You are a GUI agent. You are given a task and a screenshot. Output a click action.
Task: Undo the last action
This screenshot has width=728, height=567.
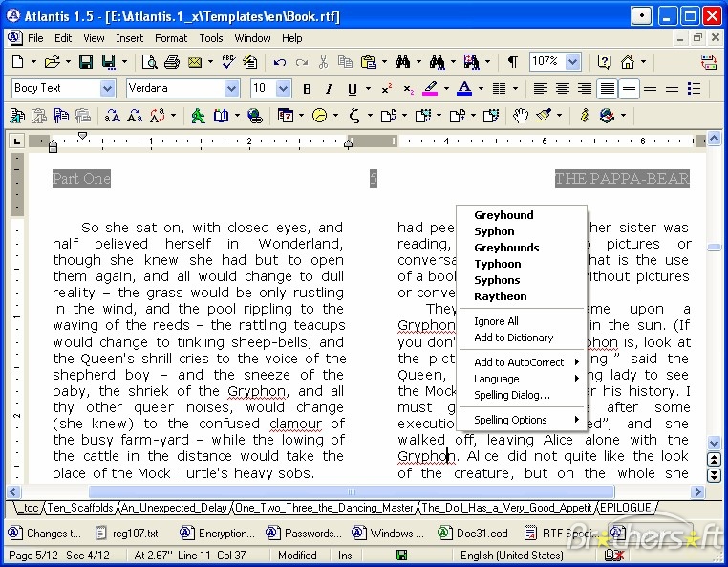[x=280, y=62]
